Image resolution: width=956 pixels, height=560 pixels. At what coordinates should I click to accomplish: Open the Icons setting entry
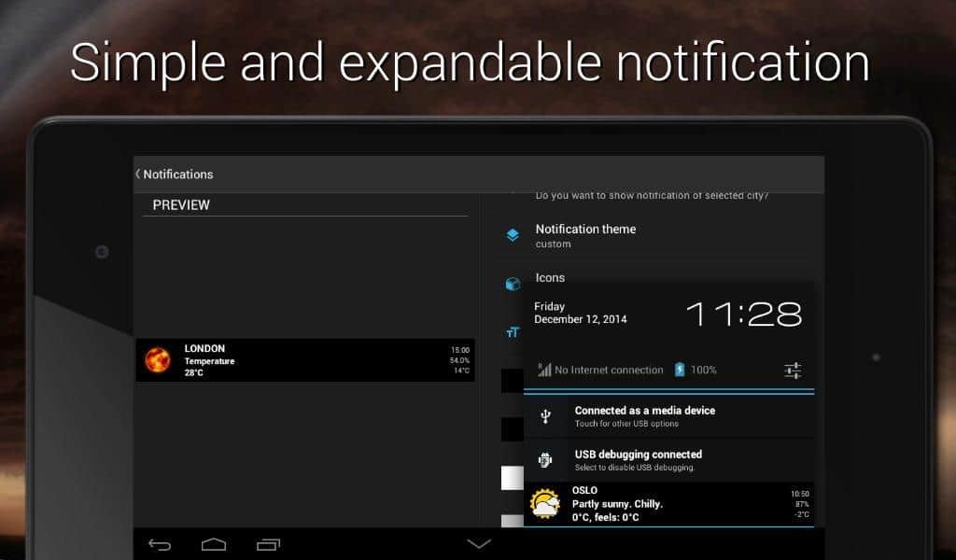click(551, 277)
